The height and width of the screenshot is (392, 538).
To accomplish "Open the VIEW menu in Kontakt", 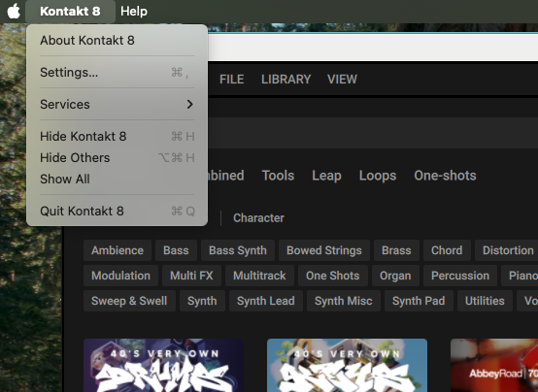I will point(342,80).
